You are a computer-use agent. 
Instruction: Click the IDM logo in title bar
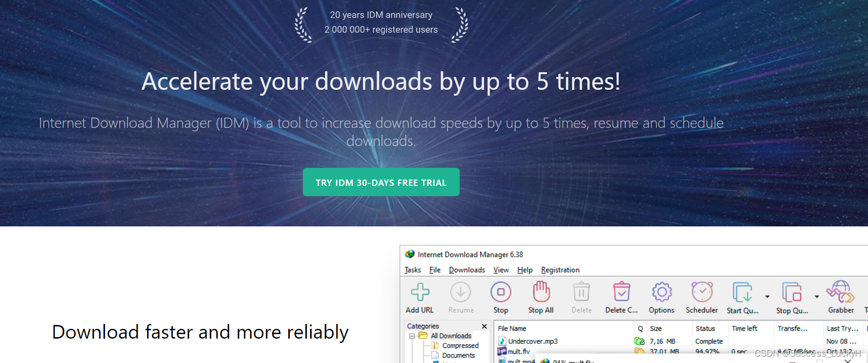pos(410,254)
